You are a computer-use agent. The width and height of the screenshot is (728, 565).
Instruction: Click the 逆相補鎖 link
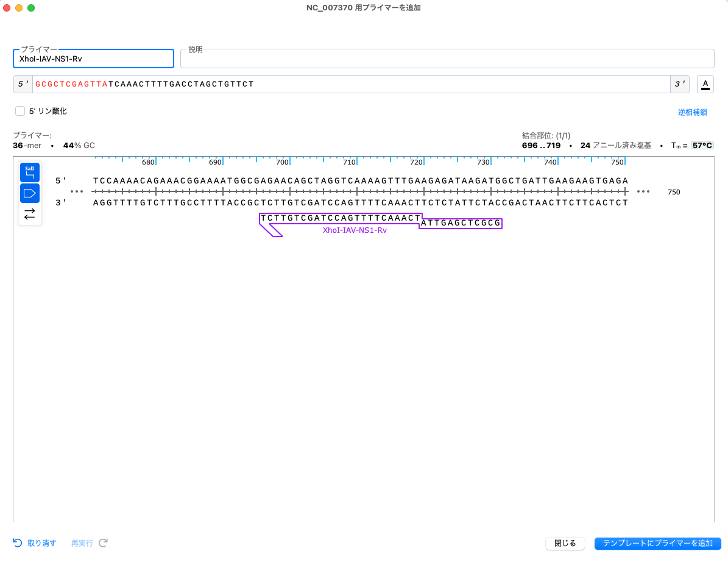693,112
